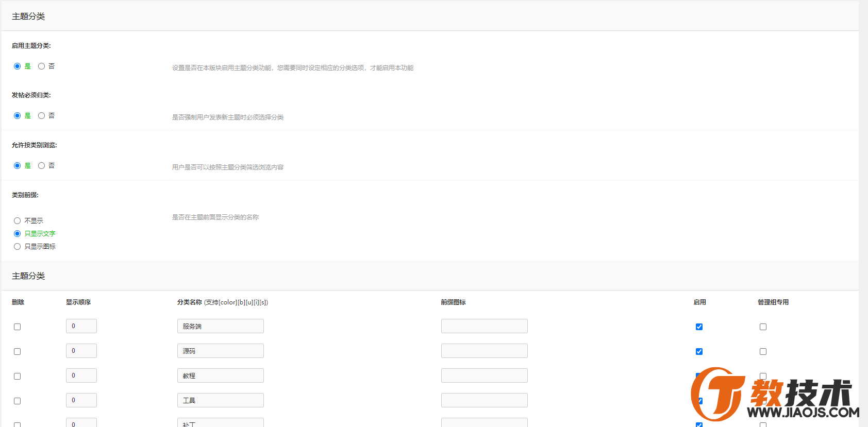Click the 发帖必须归类 setting label
The image size is (868, 427).
(31, 95)
